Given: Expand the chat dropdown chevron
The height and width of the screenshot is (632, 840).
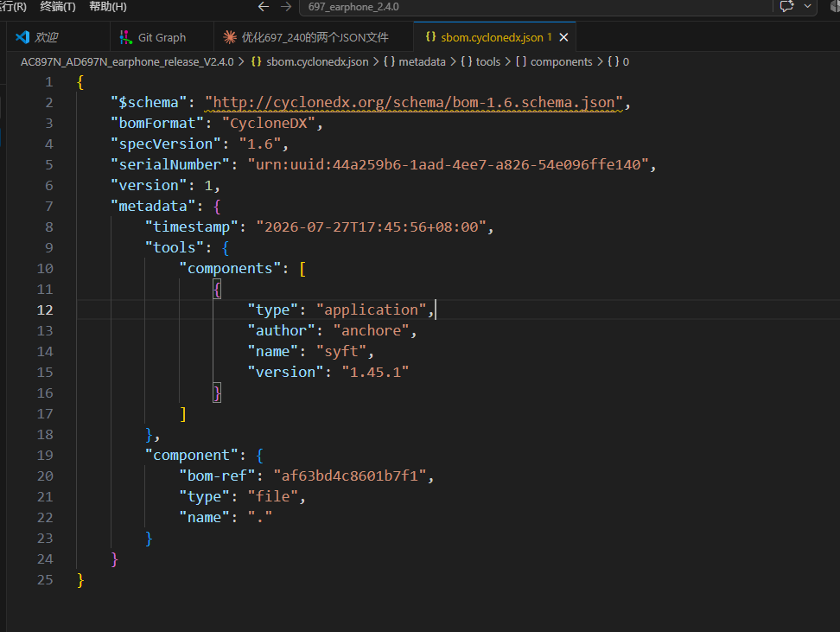Looking at the screenshot, I should click(807, 6).
